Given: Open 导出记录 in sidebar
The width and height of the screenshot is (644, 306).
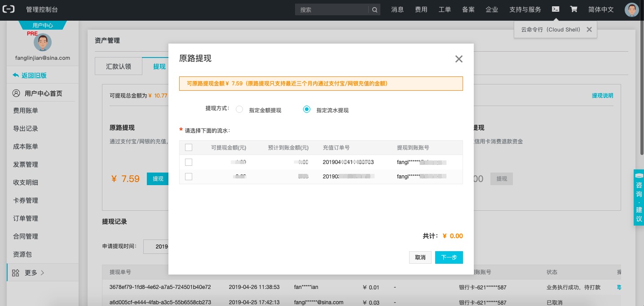Looking at the screenshot, I should click(26, 129).
